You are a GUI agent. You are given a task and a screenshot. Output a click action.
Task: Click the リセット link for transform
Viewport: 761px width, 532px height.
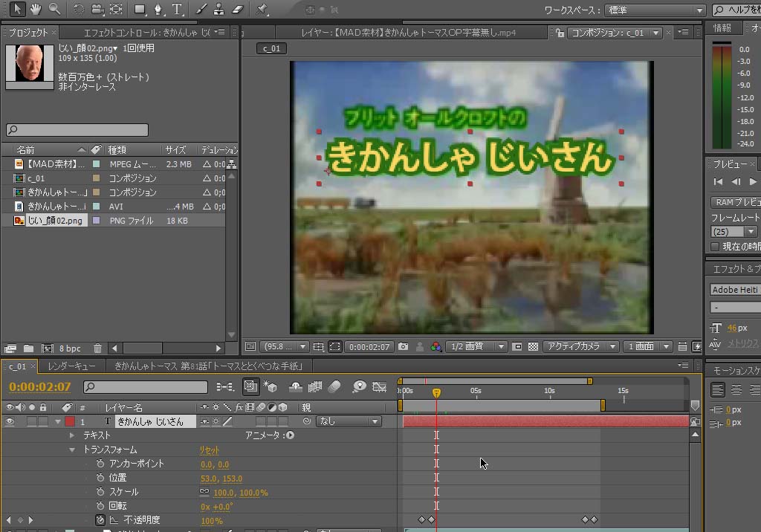click(x=209, y=450)
